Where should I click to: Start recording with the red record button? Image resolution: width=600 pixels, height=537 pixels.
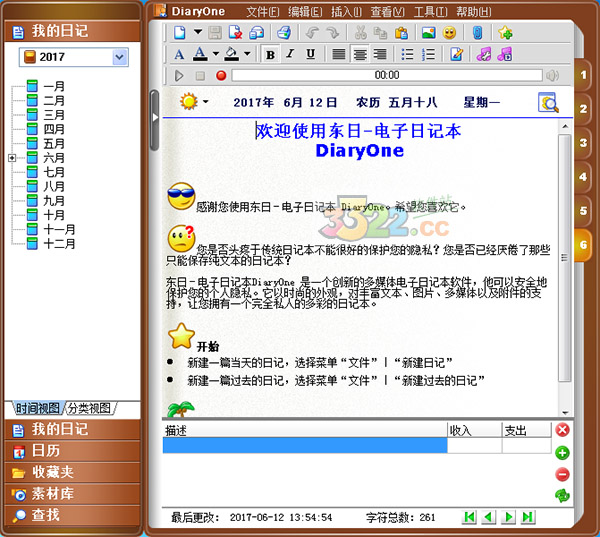coord(221,75)
